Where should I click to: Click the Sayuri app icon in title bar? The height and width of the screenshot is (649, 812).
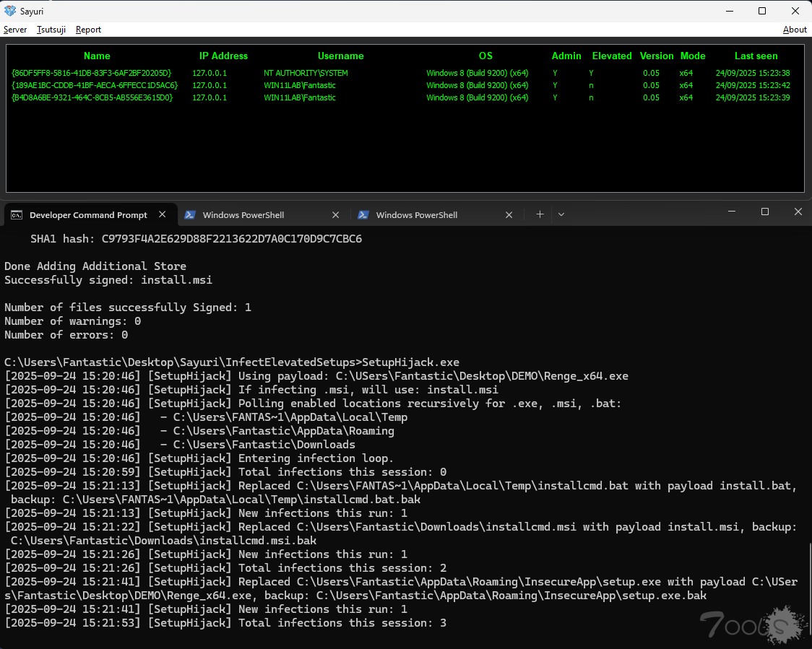tap(10, 11)
